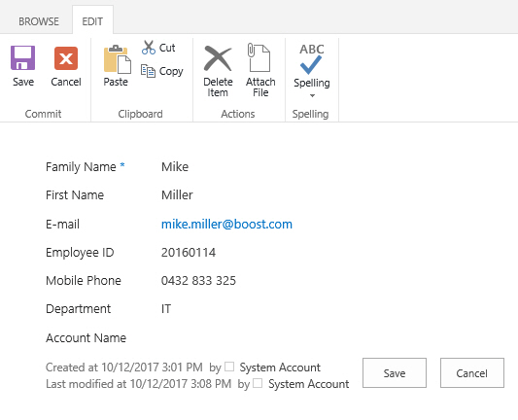Image resolution: width=518 pixels, height=420 pixels.
Task: Toggle the presence box beside Created by System Account
Action: click(x=229, y=367)
